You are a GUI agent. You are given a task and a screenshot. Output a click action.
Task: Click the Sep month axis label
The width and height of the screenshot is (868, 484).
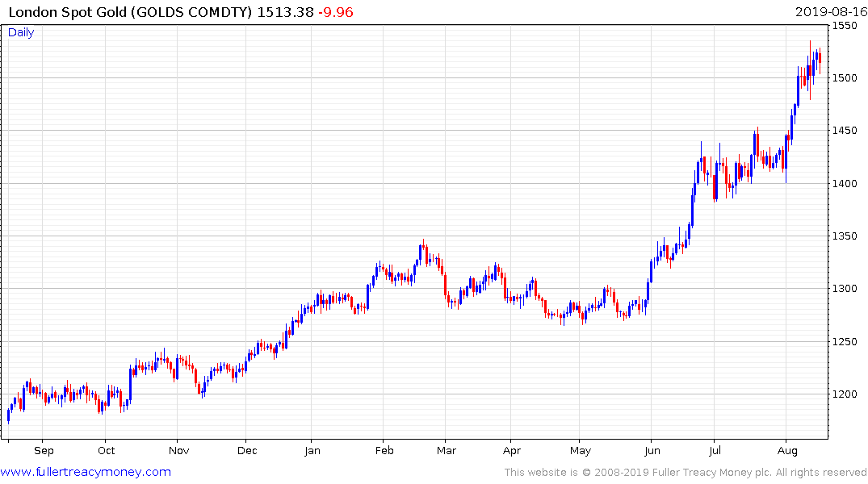pyautogui.click(x=44, y=451)
